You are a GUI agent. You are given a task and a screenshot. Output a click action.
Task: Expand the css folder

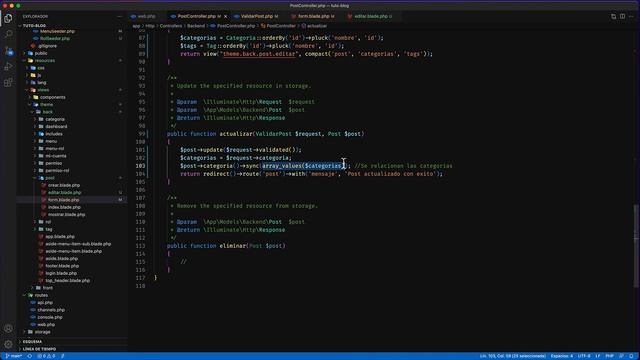pyautogui.click(x=41, y=68)
